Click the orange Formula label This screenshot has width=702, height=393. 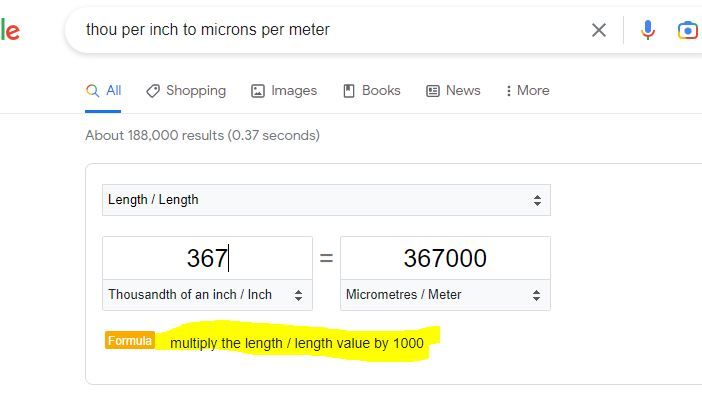tap(130, 341)
